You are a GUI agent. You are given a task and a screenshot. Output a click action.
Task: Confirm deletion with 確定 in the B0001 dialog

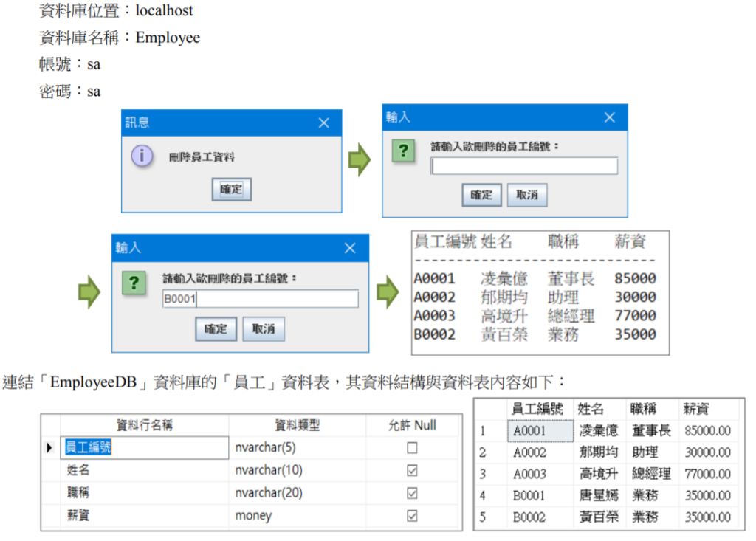pos(216,329)
